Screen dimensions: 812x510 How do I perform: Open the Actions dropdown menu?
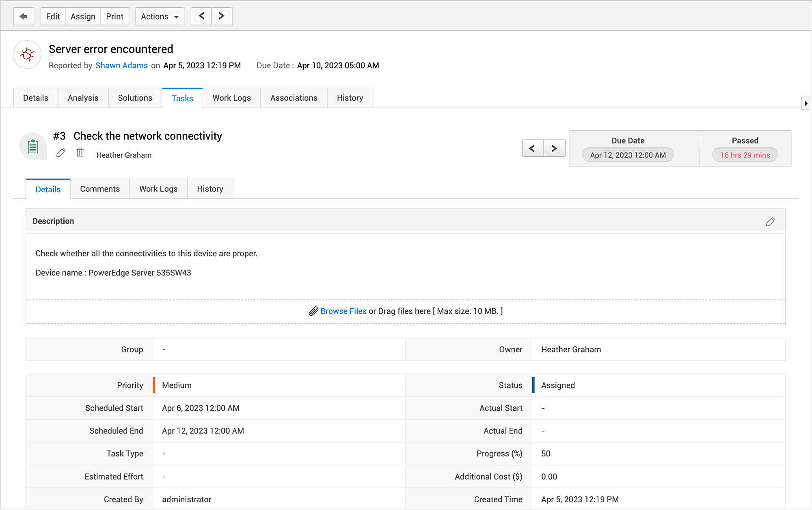[x=160, y=16]
